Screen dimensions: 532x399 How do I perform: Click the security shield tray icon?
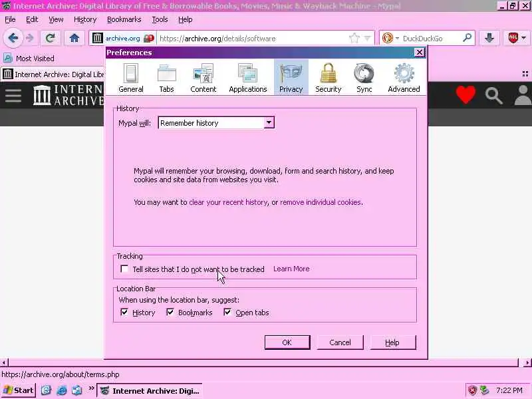click(x=472, y=390)
